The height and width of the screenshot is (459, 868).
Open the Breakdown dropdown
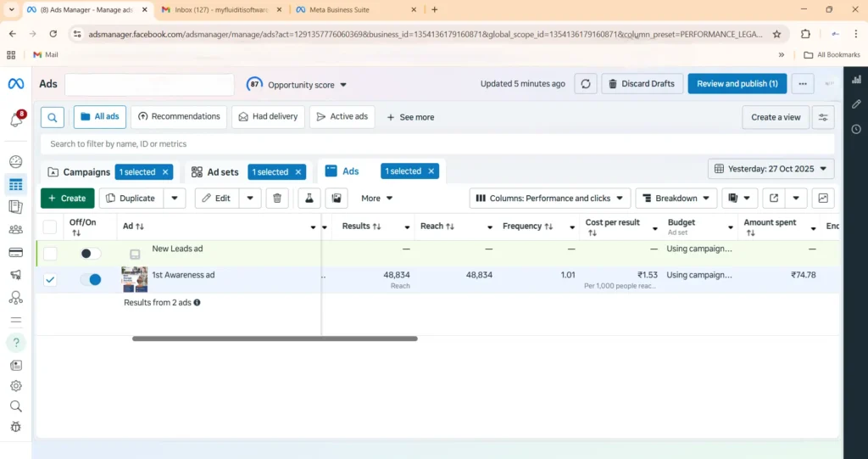[676, 198]
